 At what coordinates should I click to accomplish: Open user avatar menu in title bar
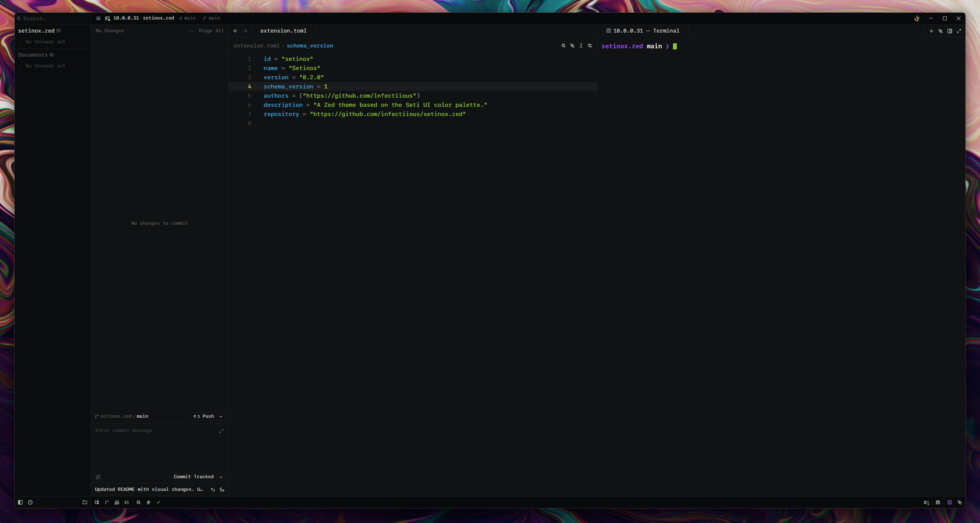tap(917, 18)
